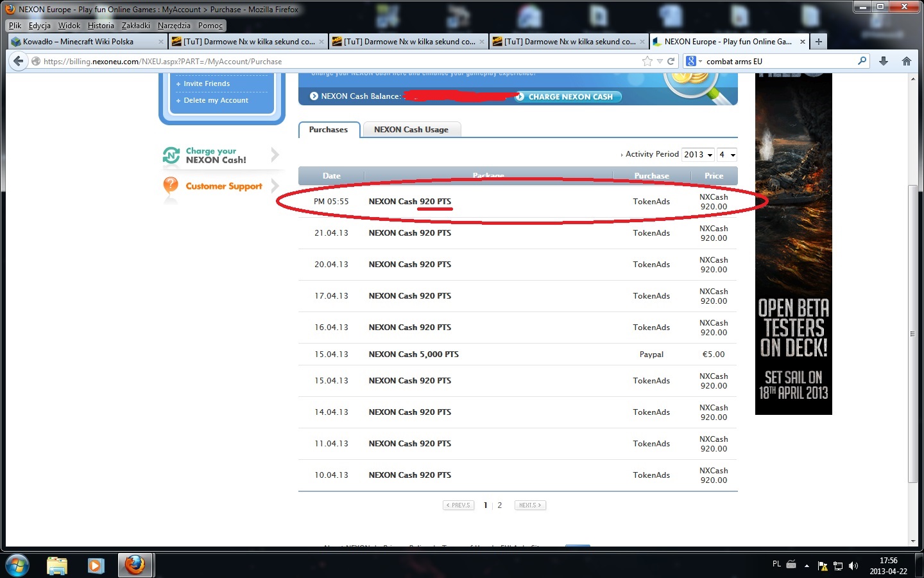
Task: Open the Delete my Account link
Action: pyautogui.click(x=216, y=100)
